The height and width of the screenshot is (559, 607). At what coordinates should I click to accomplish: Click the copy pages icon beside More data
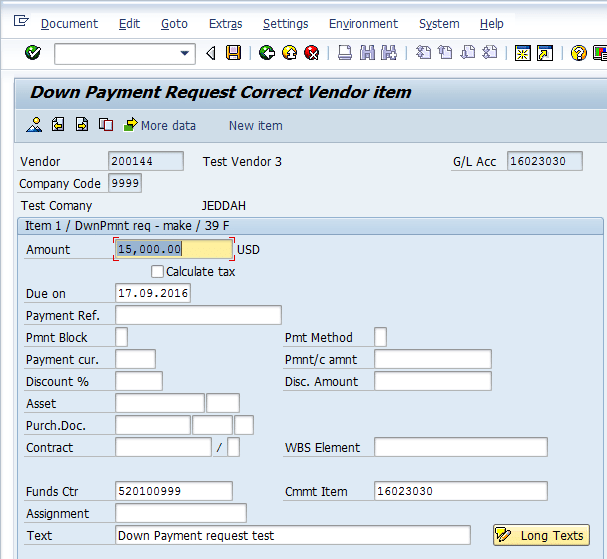tap(106, 125)
